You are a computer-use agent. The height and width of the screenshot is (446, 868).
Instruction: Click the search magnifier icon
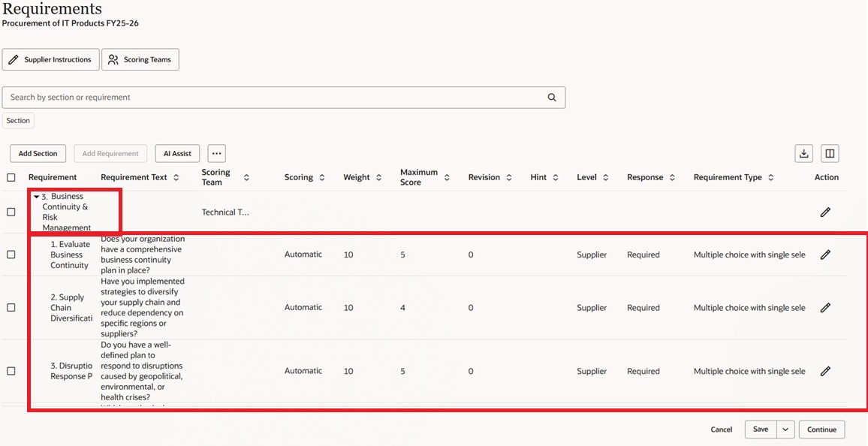(x=552, y=98)
